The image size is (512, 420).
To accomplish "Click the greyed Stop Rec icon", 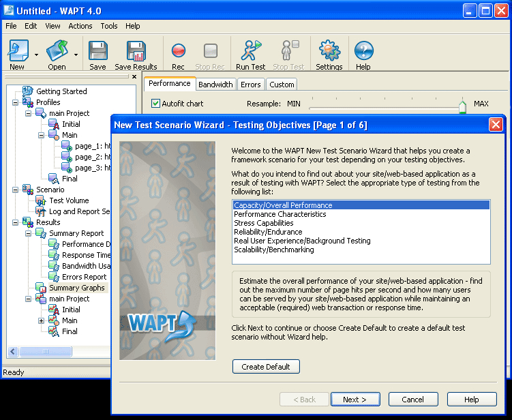I will (x=210, y=50).
